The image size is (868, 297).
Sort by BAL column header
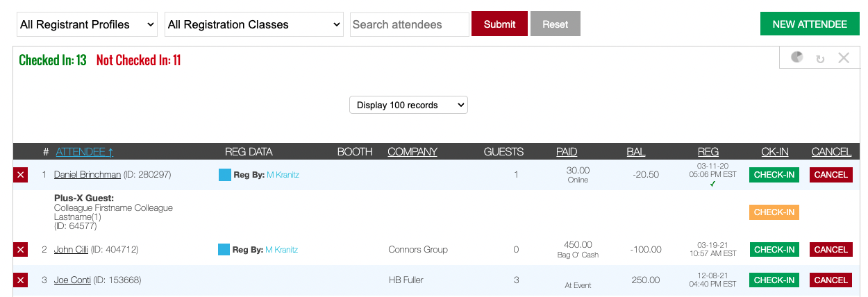(636, 152)
